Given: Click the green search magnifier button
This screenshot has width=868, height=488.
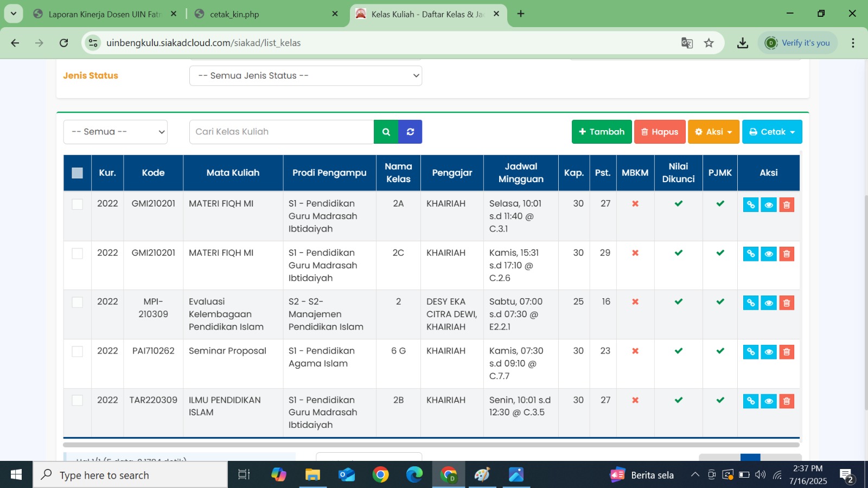Looking at the screenshot, I should click(x=386, y=132).
